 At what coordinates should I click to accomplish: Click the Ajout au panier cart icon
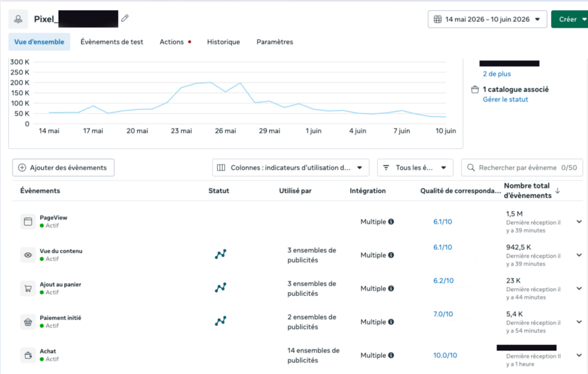coord(28,288)
